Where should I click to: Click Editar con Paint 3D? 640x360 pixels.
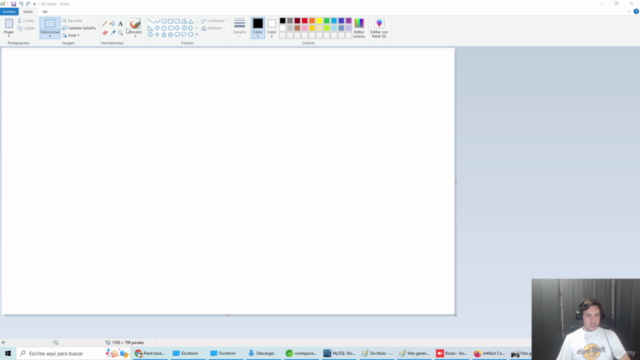coord(379,28)
